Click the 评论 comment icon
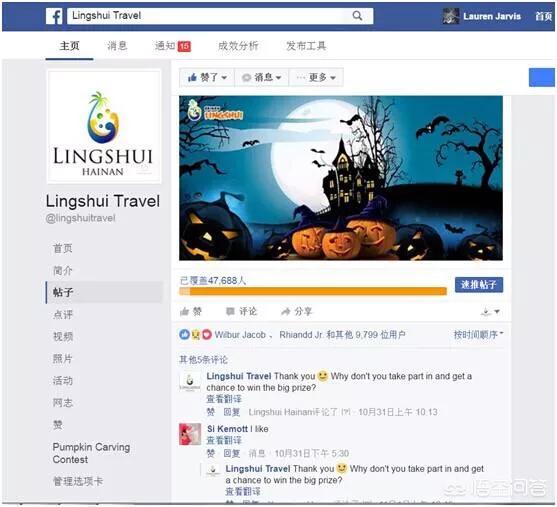The height and width of the screenshot is (507, 557). pos(231,312)
